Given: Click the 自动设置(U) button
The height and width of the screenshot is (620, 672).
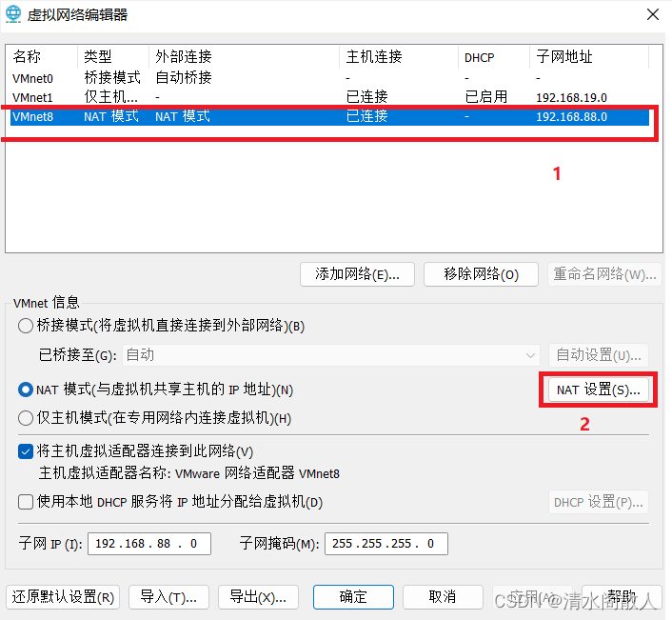Looking at the screenshot, I should [599, 355].
